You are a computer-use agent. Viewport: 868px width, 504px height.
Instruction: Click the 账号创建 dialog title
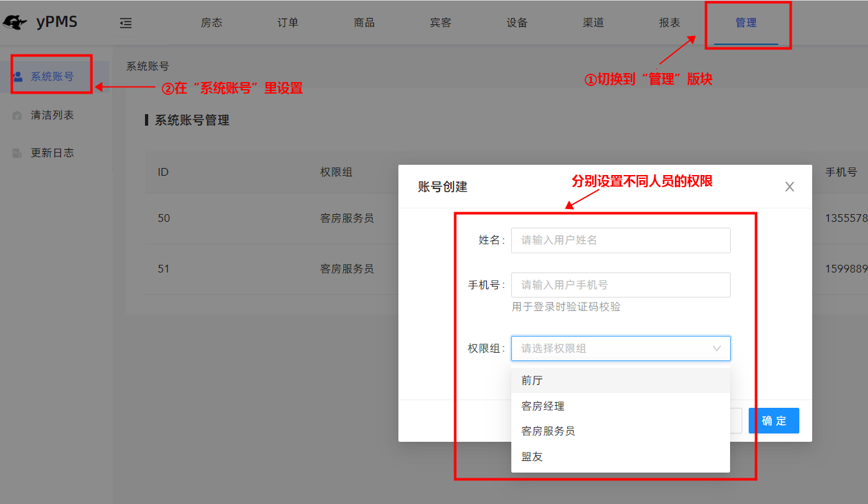click(443, 187)
